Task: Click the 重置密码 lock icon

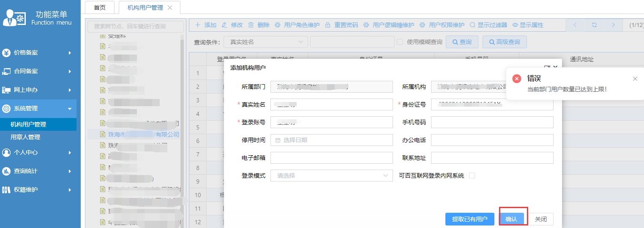Action: pyautogui.click(x=327, y=25)
